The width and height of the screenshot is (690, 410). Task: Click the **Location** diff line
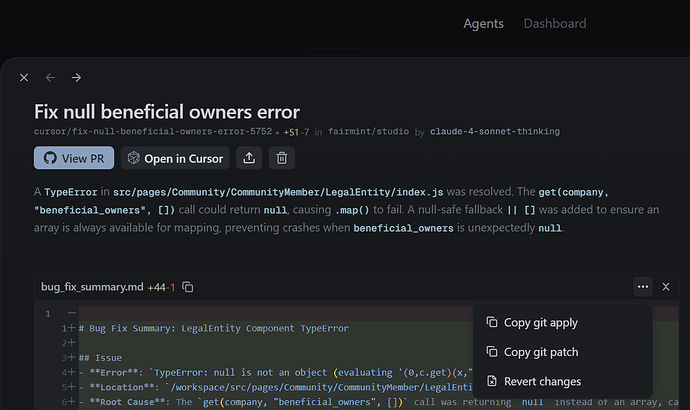[275, 387]
